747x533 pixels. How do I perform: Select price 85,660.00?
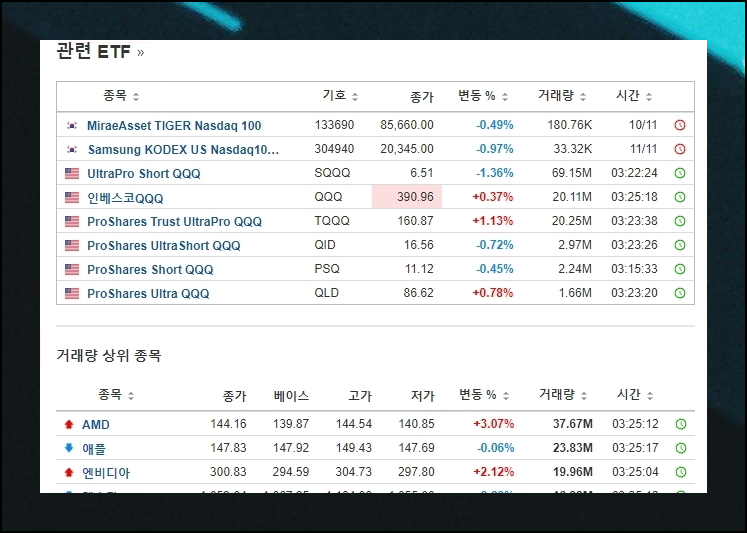pyautogui.click(x=407, y=125)
